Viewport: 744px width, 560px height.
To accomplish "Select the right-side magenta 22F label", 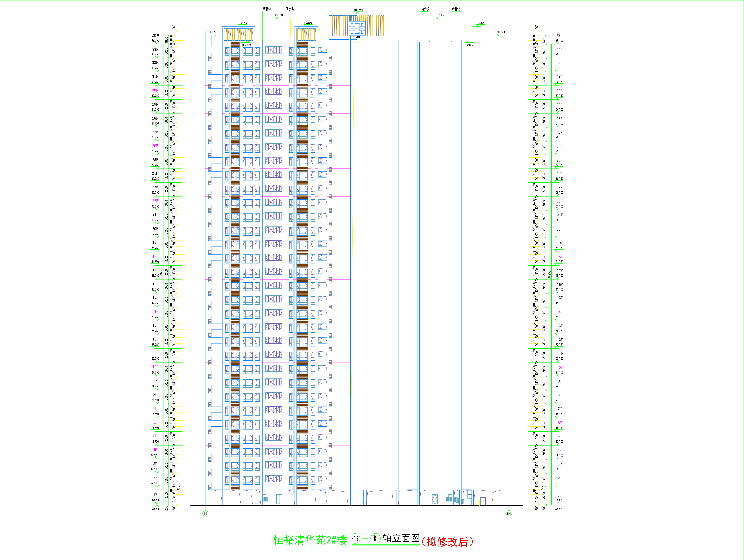I will click(x=559, y=202).
